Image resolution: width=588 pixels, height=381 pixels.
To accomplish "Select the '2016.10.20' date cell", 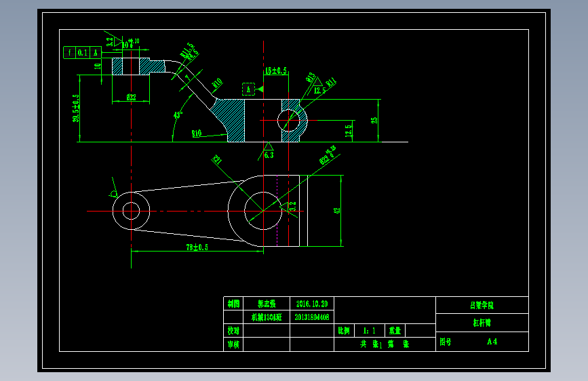I will point(312,304).
